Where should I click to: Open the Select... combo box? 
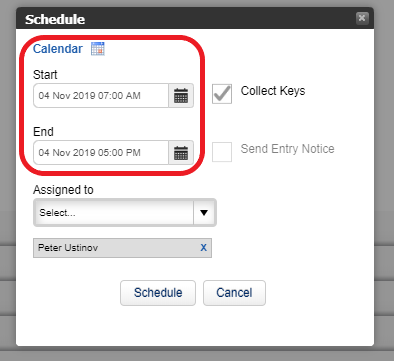[125, 213]
